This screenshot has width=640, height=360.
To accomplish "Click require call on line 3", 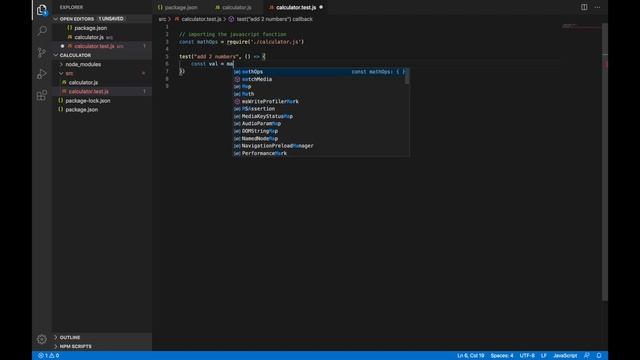I will click(x=237, y=42).
